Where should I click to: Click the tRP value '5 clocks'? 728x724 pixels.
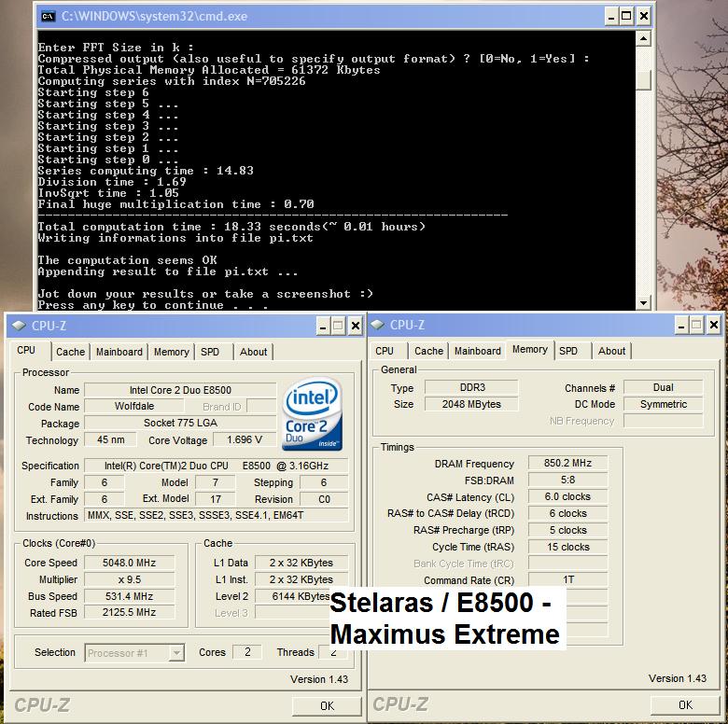pyautogui.click(x=567, y=530)
